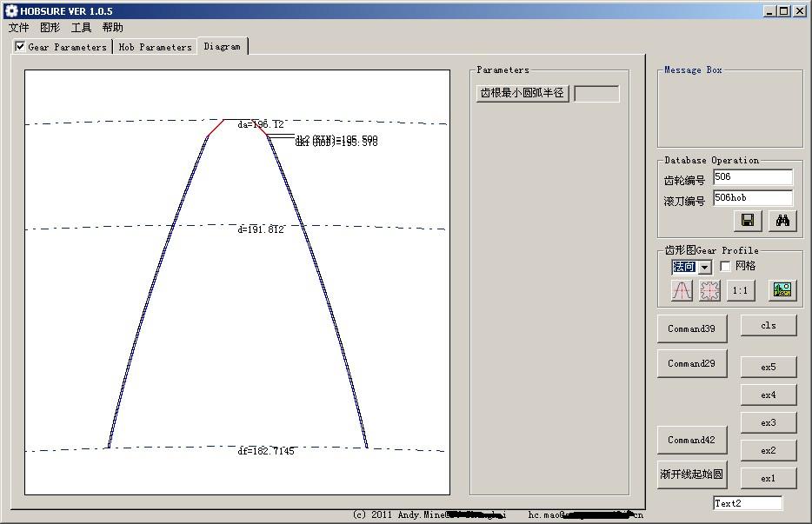The image size is (812, 524).
Task: Open the 图形 menu
Action: pyautogui.click(x=50, y=28)
